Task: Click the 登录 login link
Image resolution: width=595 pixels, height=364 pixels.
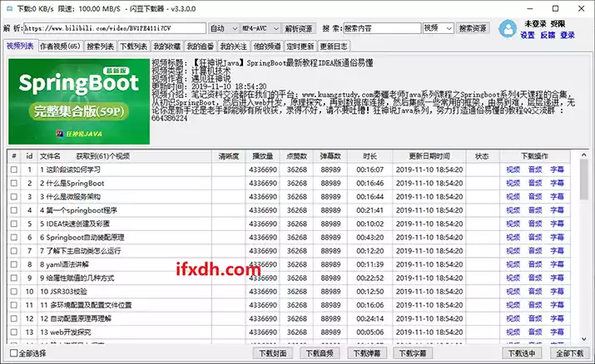Action: pos(568,36)
